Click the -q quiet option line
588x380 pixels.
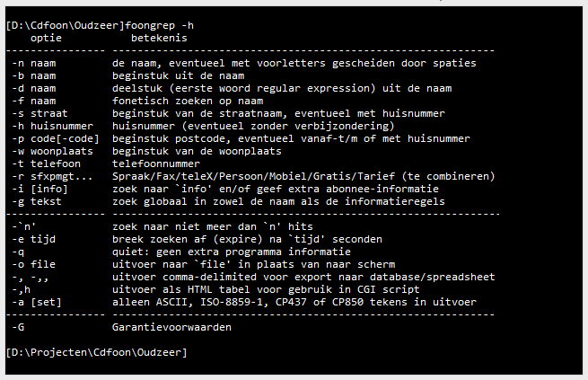[x=181, y=252]
